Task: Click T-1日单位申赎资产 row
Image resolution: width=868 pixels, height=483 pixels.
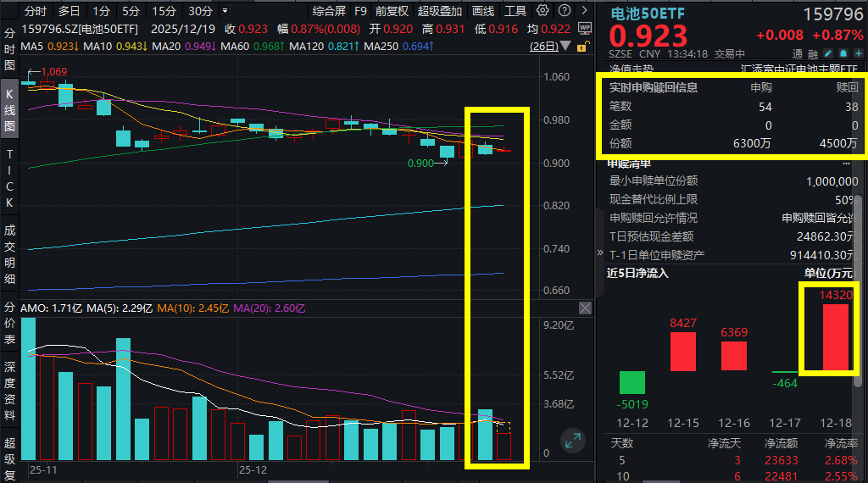Action: coord(733,255)
